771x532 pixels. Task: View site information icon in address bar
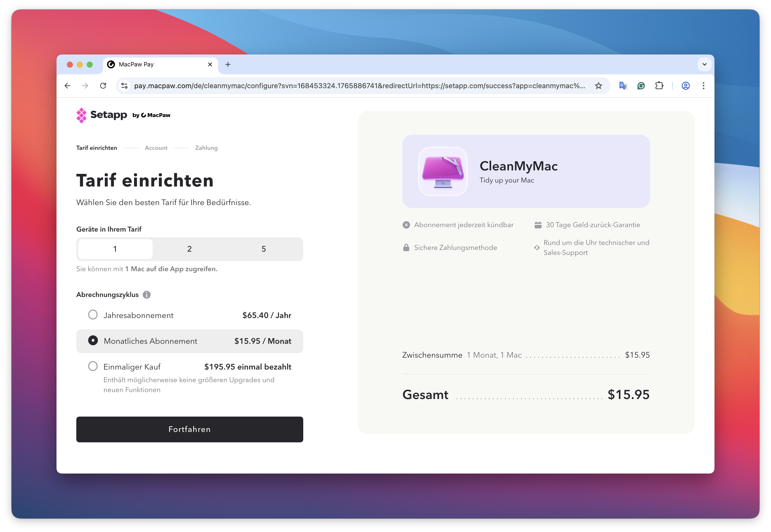[124, 86]
